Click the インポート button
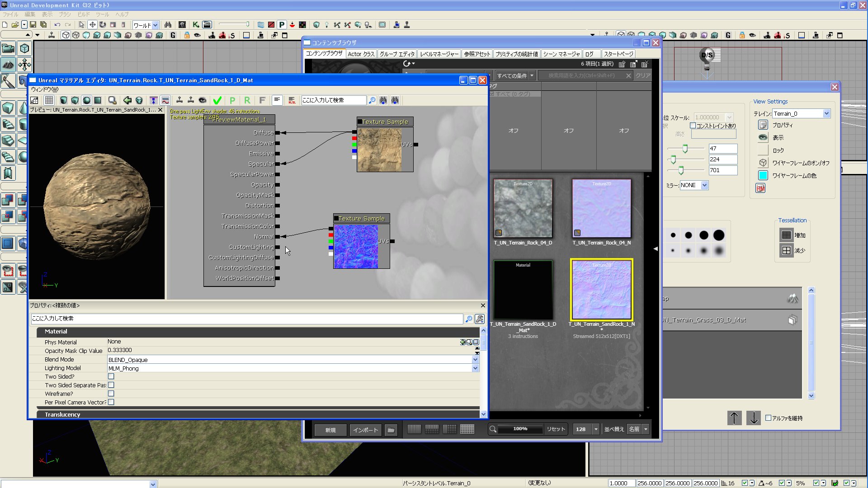 pyautogui.click(x=365, y=430)
